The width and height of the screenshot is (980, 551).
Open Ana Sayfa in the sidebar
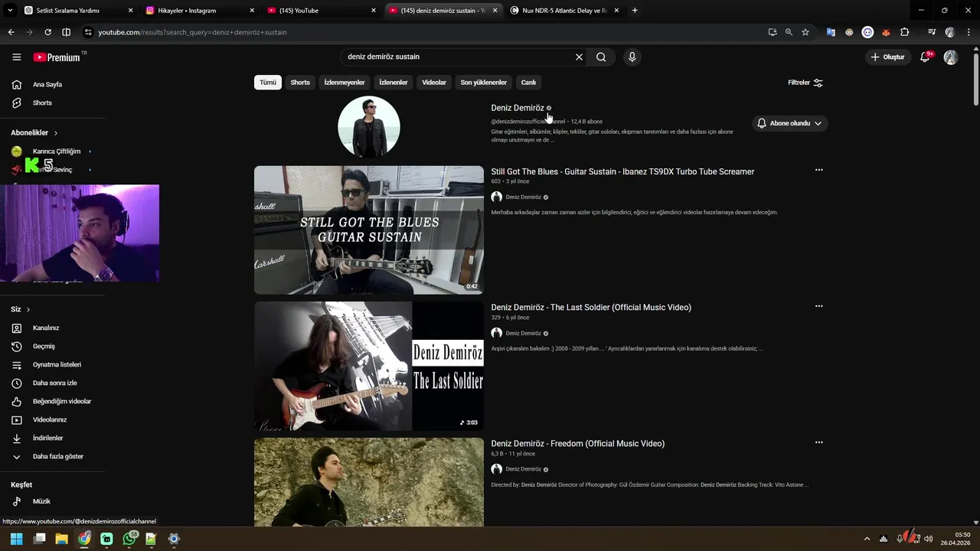tap(47, 84)
